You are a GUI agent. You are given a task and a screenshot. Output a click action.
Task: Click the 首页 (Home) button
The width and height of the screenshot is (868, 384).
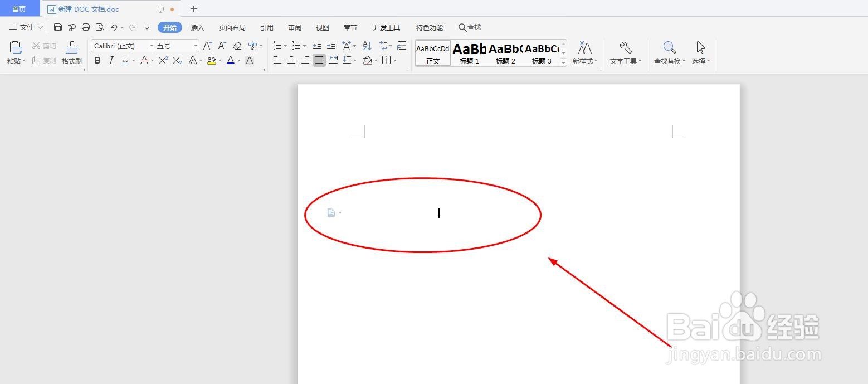point(19,9)
